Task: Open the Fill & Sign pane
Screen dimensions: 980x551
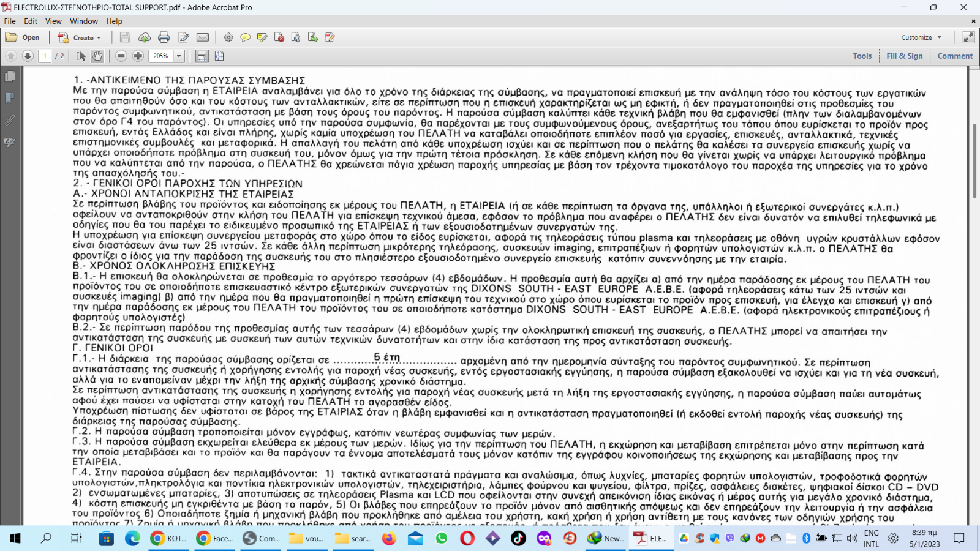Action: (904, 56)
